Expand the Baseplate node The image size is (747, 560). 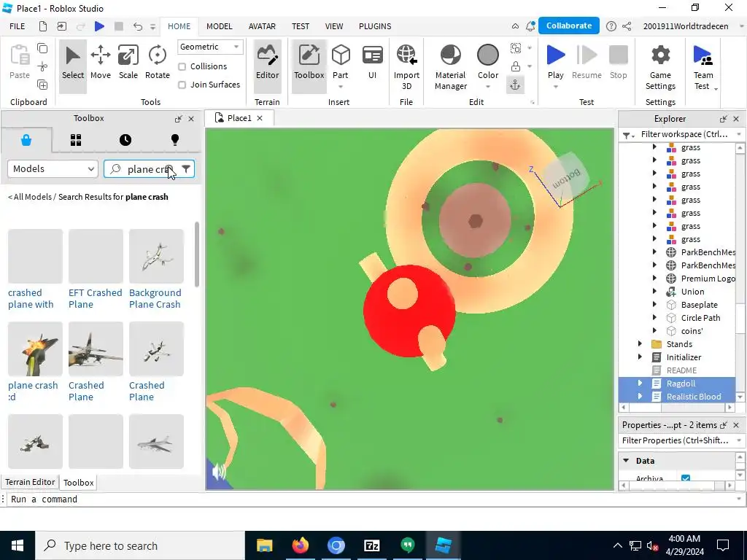coord(654,305)
